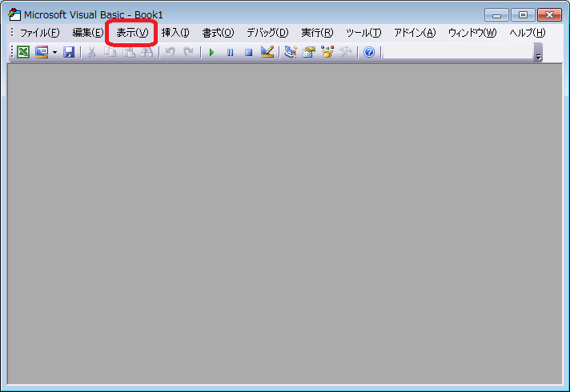Viewport: 570px width, 392px height.
Task: Open the ウィンドウ(W) menu
Action: (x=472, y=33)
